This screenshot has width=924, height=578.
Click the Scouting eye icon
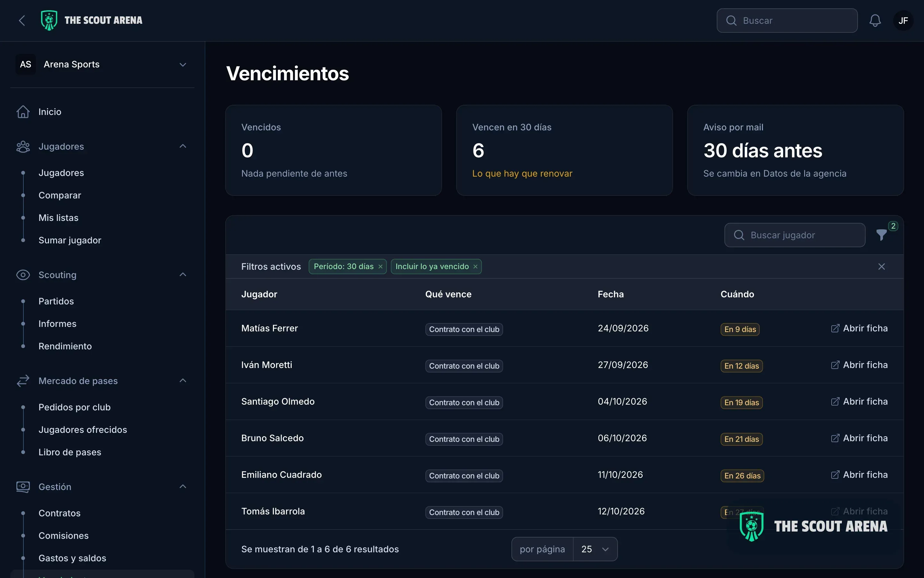(23, 275)
